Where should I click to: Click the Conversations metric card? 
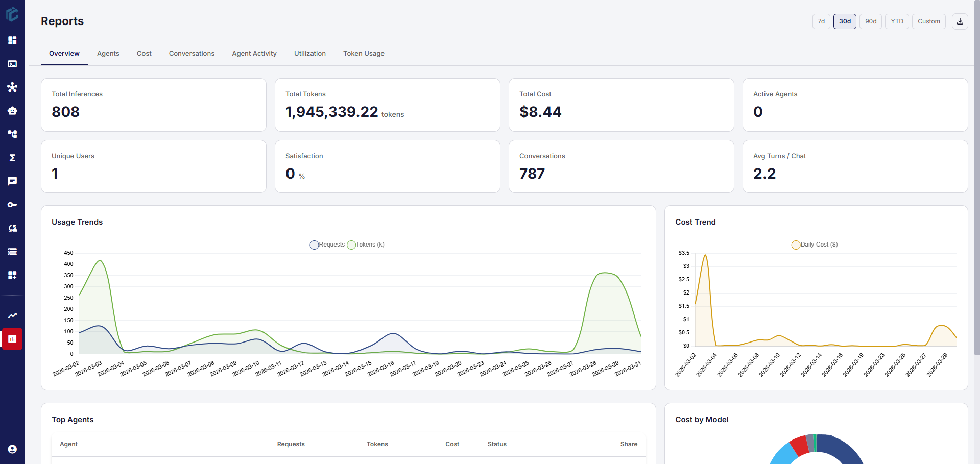tap(622, 166)
